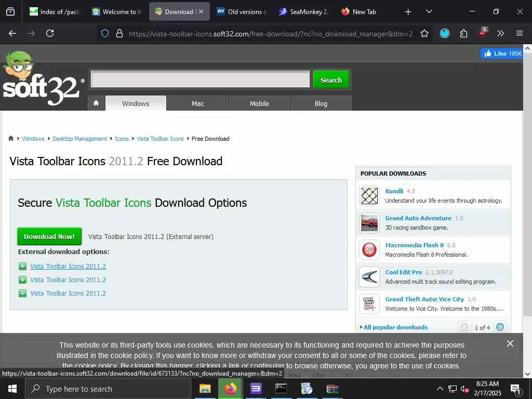Switch to the Old versions tab
This screenshot has width=532, height=399.
[x=242, y=12]
